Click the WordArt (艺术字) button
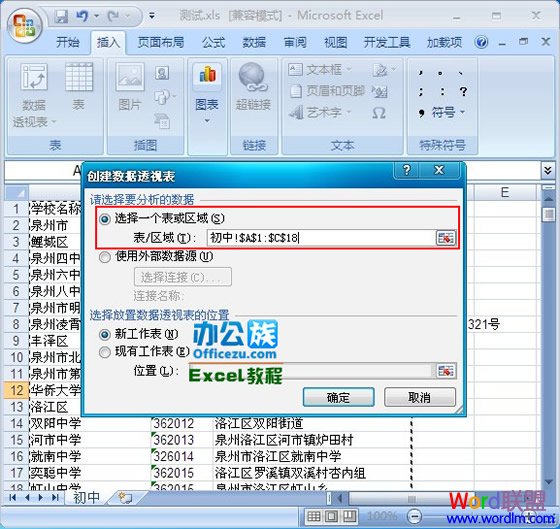The image size is (560, 529). tap(320, 113)
